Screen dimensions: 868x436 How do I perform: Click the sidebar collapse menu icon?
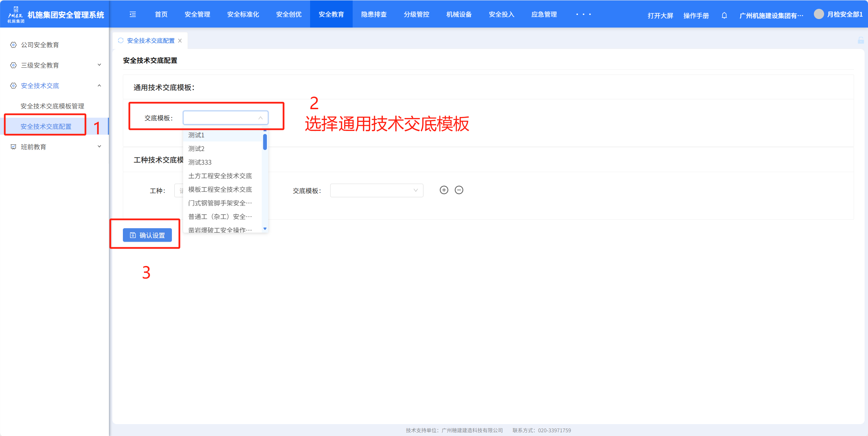(133, 14)
